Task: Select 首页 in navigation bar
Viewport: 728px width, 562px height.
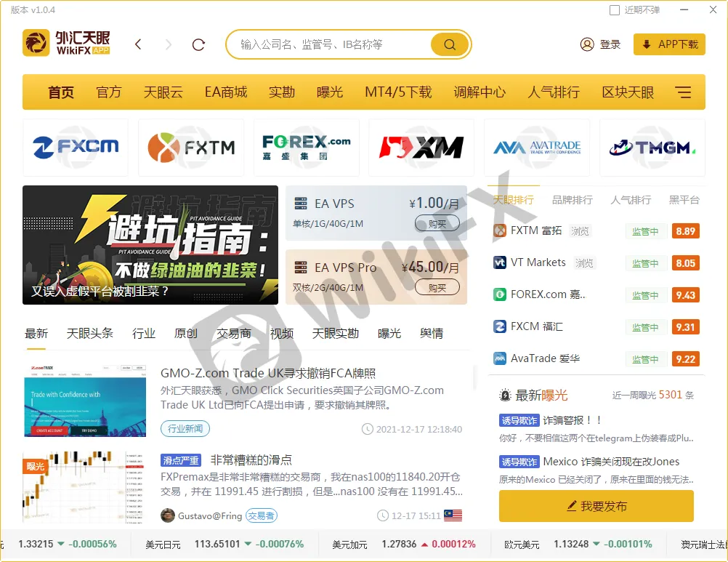Action: [x=61, y=92]
